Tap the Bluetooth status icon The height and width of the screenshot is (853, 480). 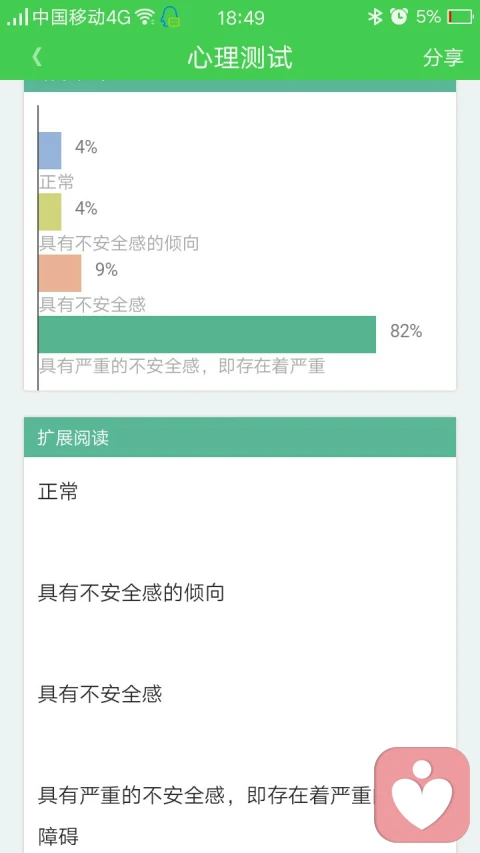tap(375, 17)
